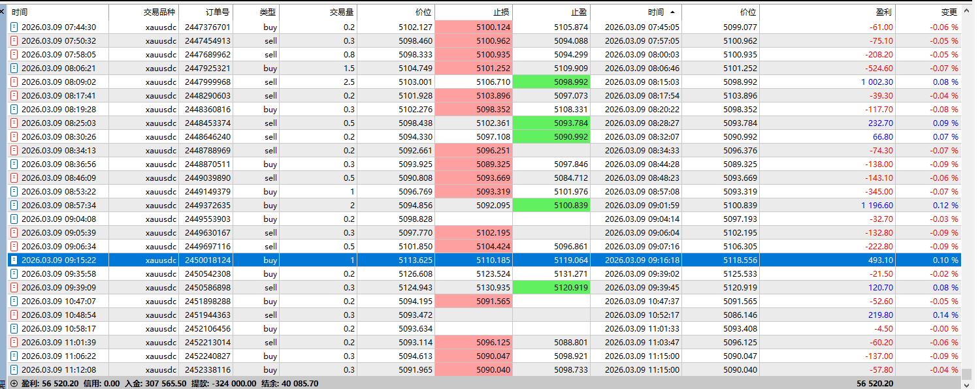
Task: Click the sell icon of the 08:34:13 trade
Action: click(14, 150)
